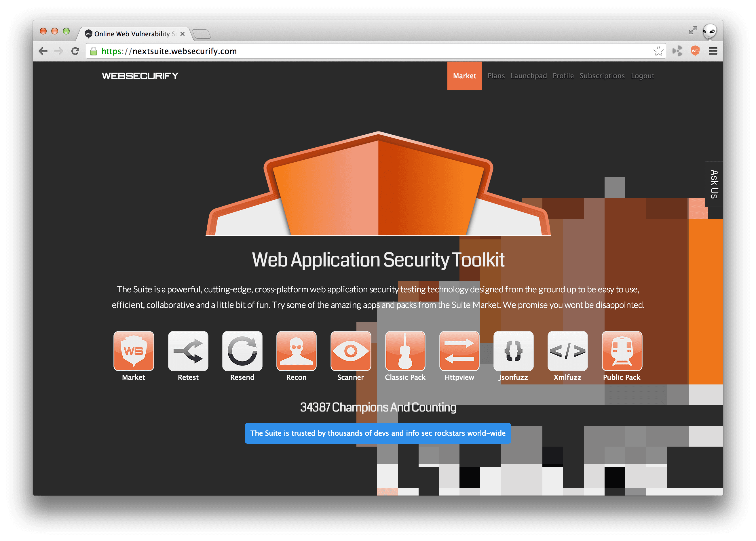The width and height of the screenshot is (756, 541).
Task: Click the Recon label text
Action: coord(296,377)
